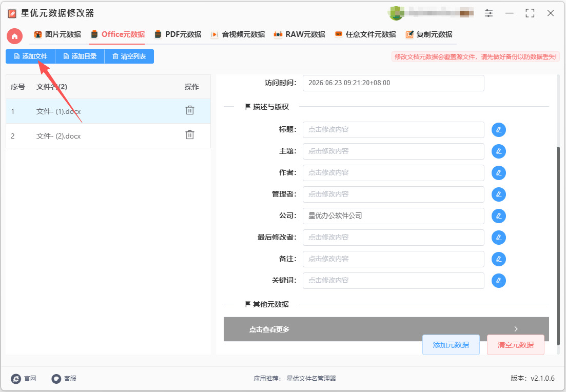Click the 添加元数据 button
The width and height of the screenshot is (566, 392).
451,345
